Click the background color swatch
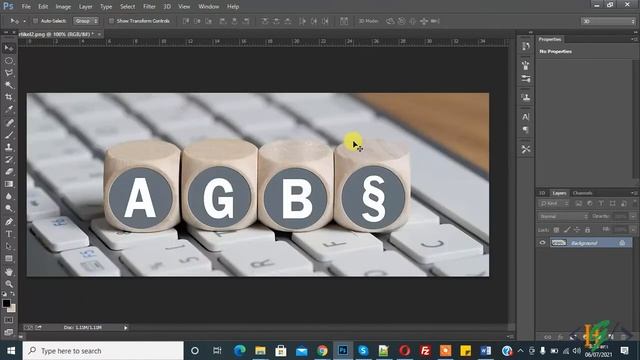 click(12, 309)
